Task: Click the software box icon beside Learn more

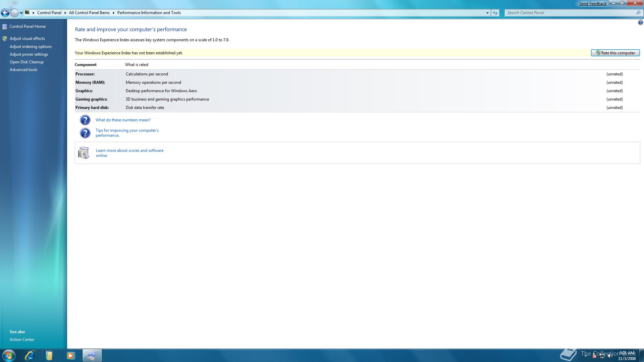Action: 84,153
